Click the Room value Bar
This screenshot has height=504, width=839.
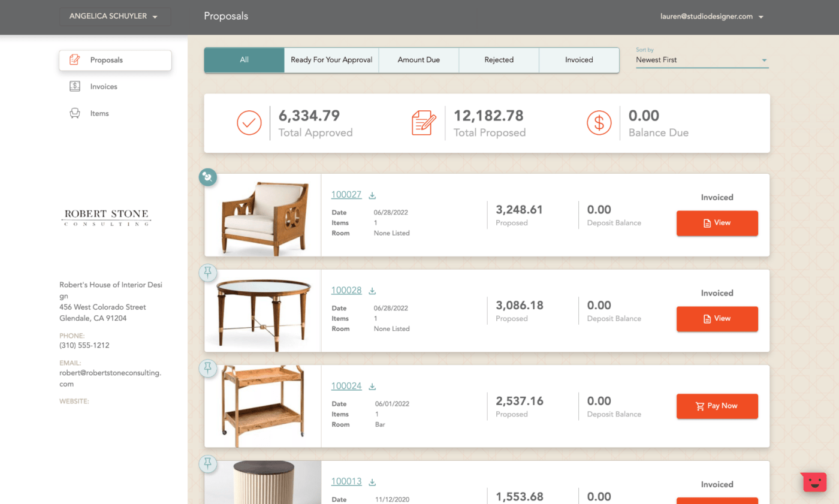[379, 424]
